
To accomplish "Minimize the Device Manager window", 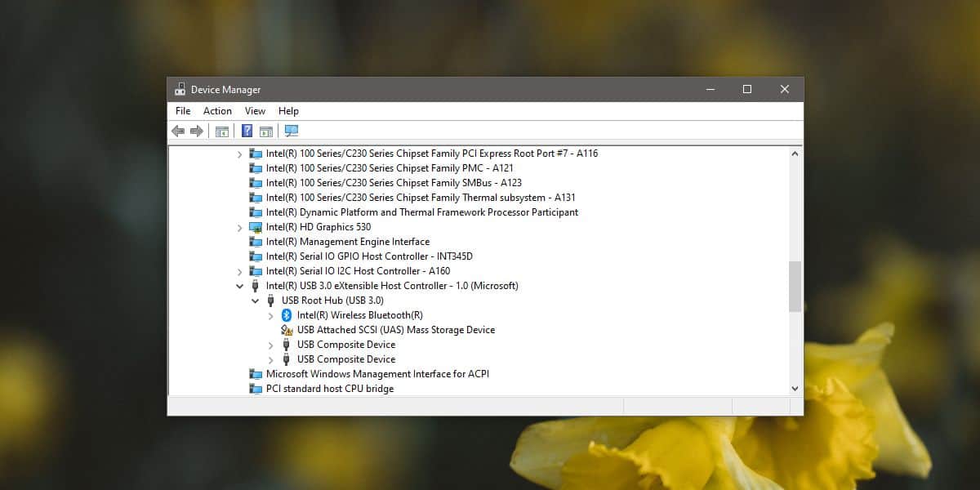I will 709,89.
